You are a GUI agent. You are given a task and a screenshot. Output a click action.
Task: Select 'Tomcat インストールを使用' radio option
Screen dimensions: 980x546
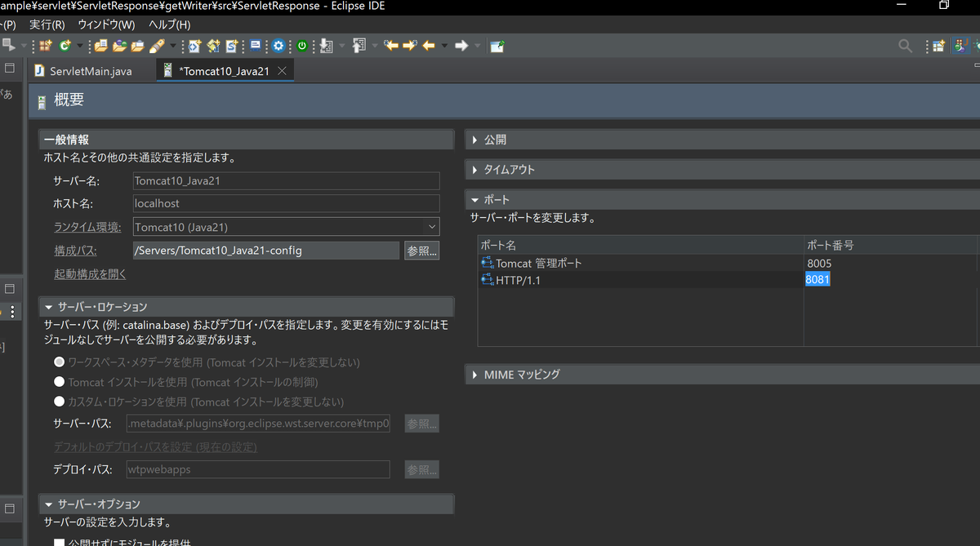[60, 382]
